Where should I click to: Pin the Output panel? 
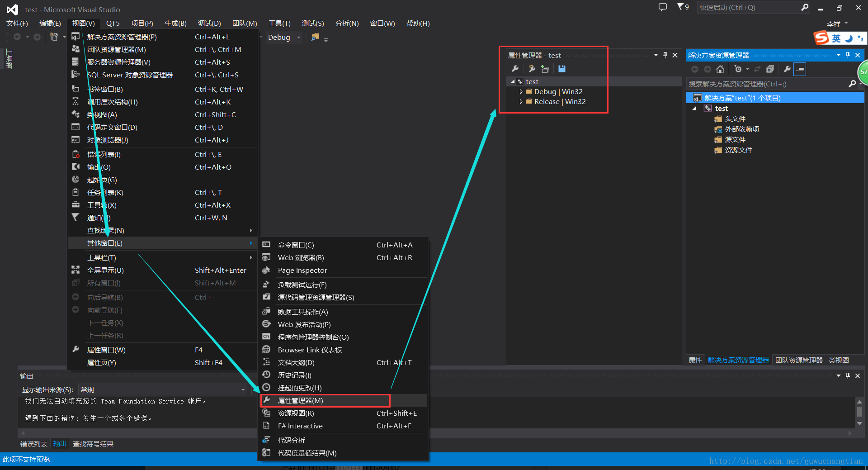click(x=848, y=376)
